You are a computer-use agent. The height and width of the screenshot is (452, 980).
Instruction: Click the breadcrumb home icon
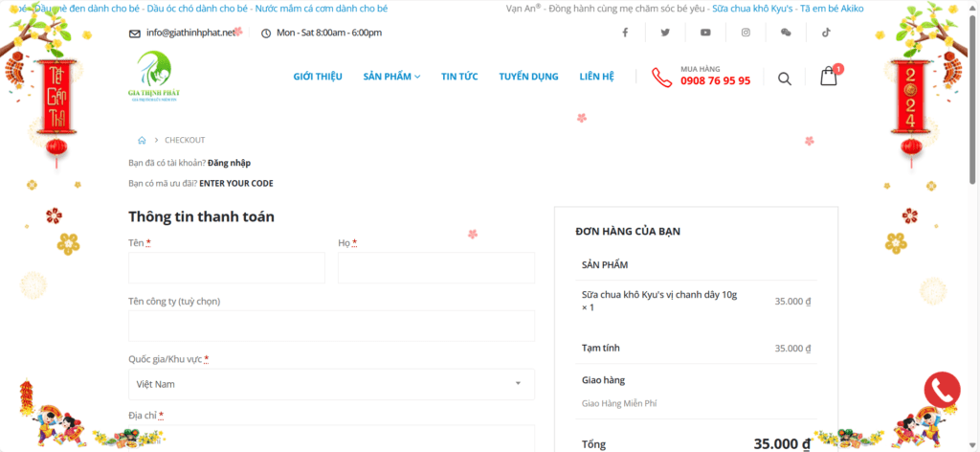[x=142, y=141]
